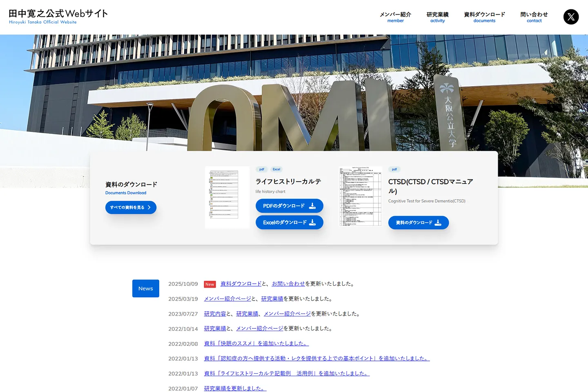Viewport: 588px width, 392px height.
Task: Open the X social media icon
Action: click(571, 17)
